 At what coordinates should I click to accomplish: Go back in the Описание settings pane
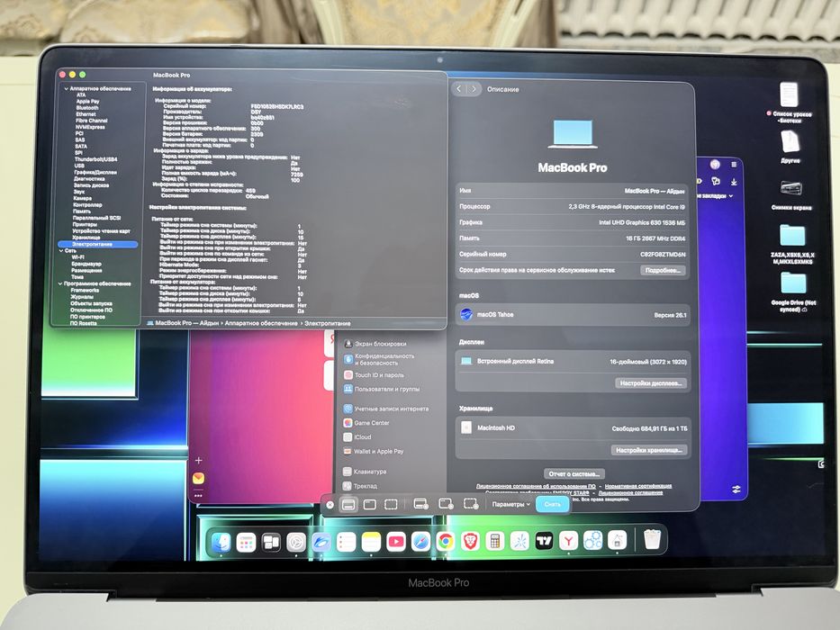click(x=459, y=89)
